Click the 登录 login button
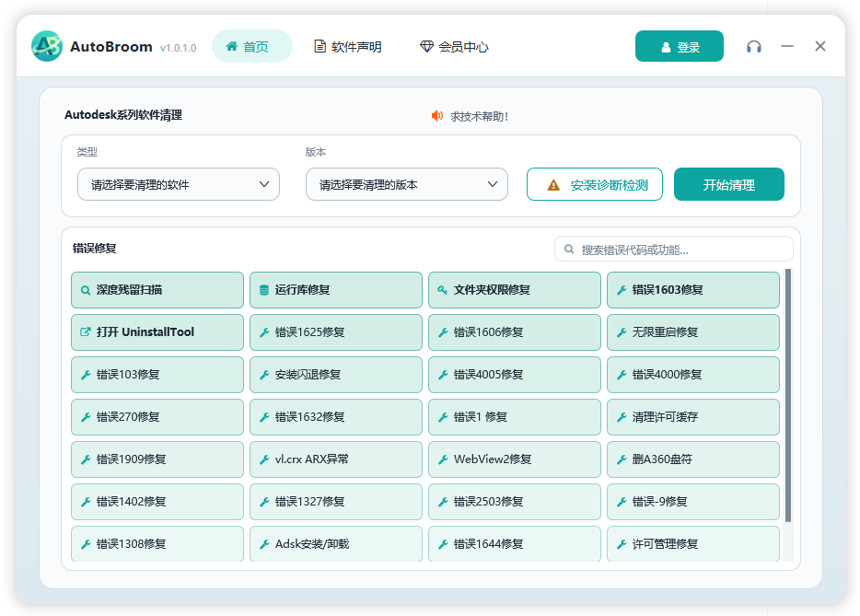860x616 pixels. pyautogui.click(x=679, y=47)
